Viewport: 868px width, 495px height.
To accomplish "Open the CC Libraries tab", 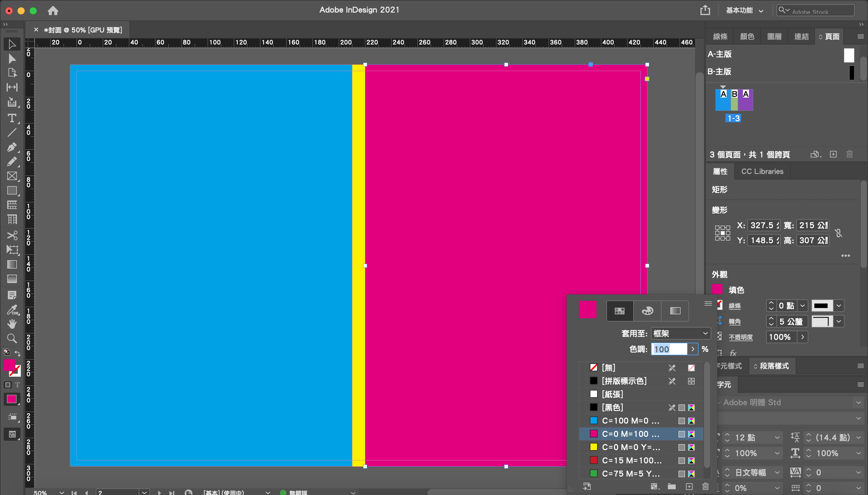I will point(762,171).
